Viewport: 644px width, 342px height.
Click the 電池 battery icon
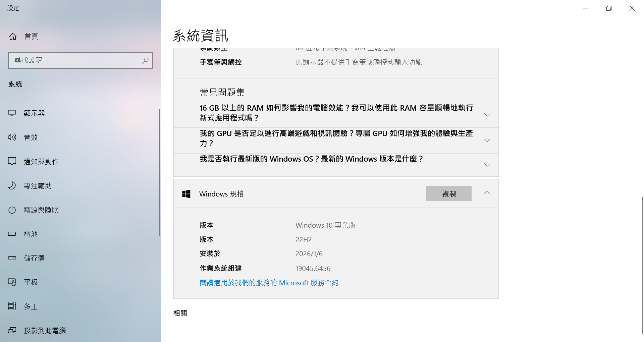12,234
